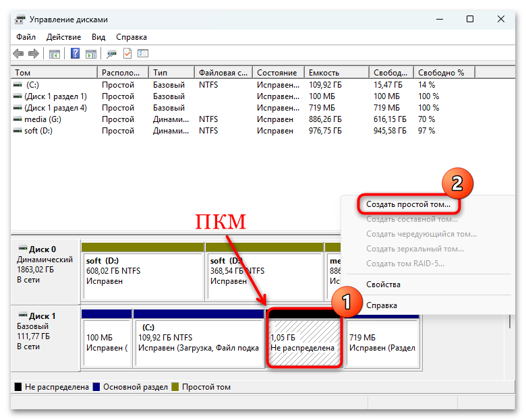
Task: Select the (C:) volume drive icon
Action: 18,85
